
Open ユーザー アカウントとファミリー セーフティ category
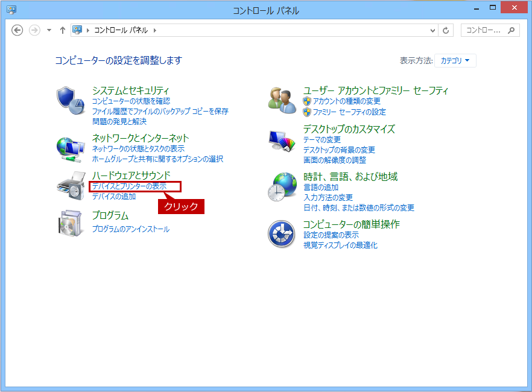376,90
